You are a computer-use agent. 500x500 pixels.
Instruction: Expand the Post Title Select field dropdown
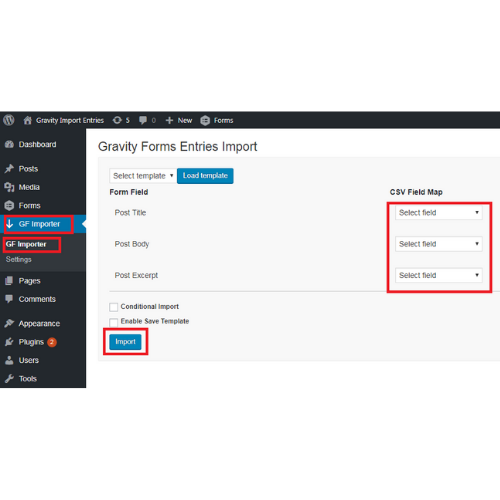[x=439, y=213]
